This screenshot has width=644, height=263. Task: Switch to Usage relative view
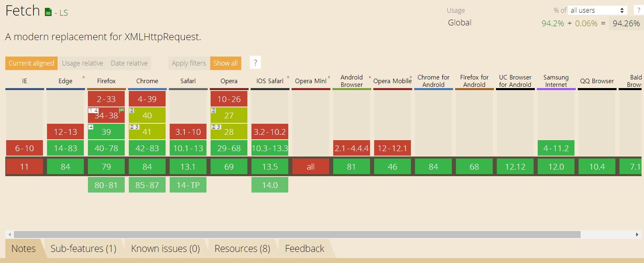(x=83, y=63)
